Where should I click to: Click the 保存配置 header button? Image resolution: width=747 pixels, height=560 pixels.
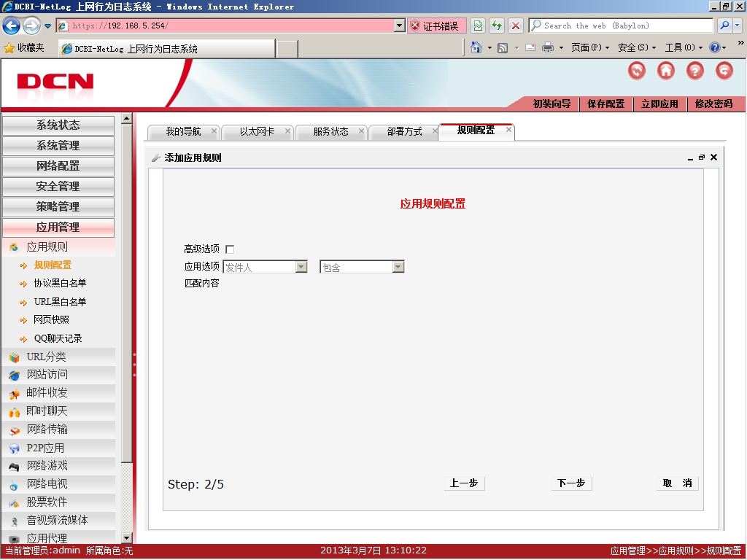[x=606, y=104]
